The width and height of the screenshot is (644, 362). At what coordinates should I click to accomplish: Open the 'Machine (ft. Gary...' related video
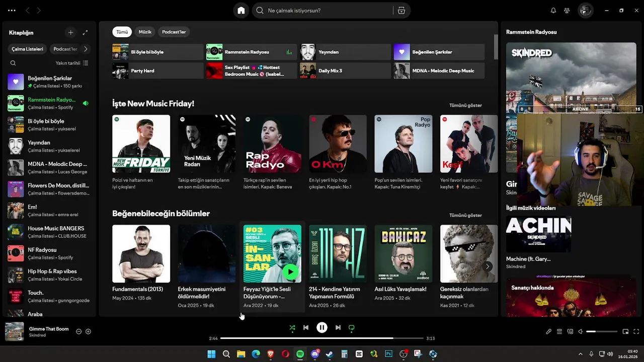click(x=538, y=243)
